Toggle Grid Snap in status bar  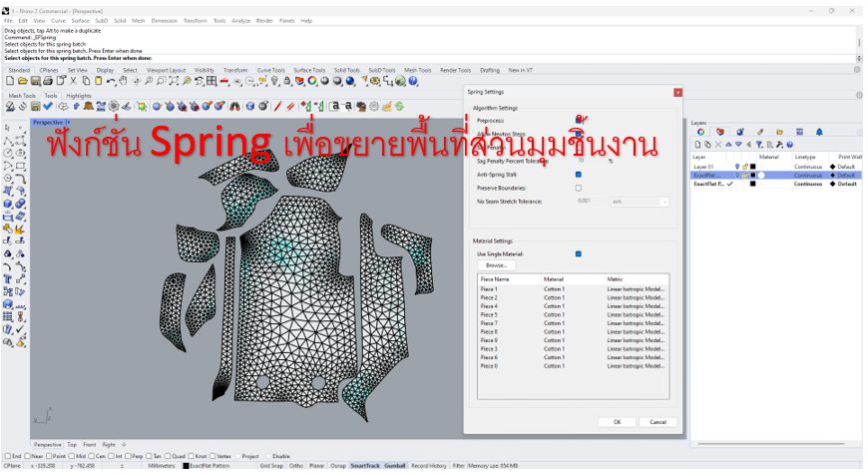coord(271,466)
